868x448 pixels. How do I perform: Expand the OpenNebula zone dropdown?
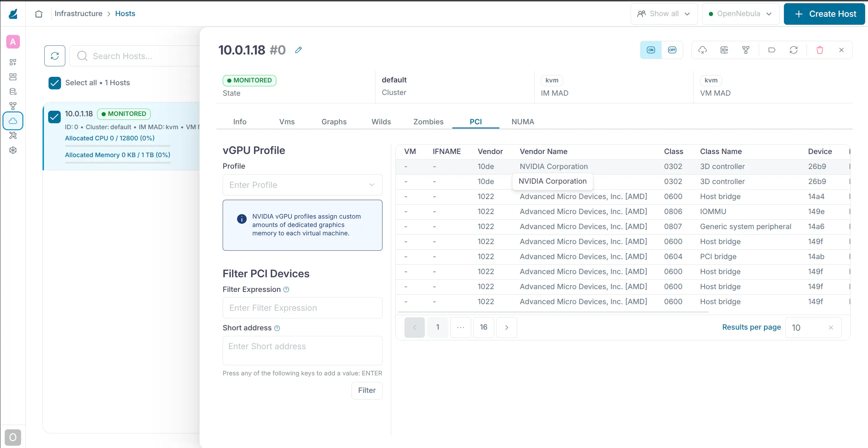(x=741, y=14)
